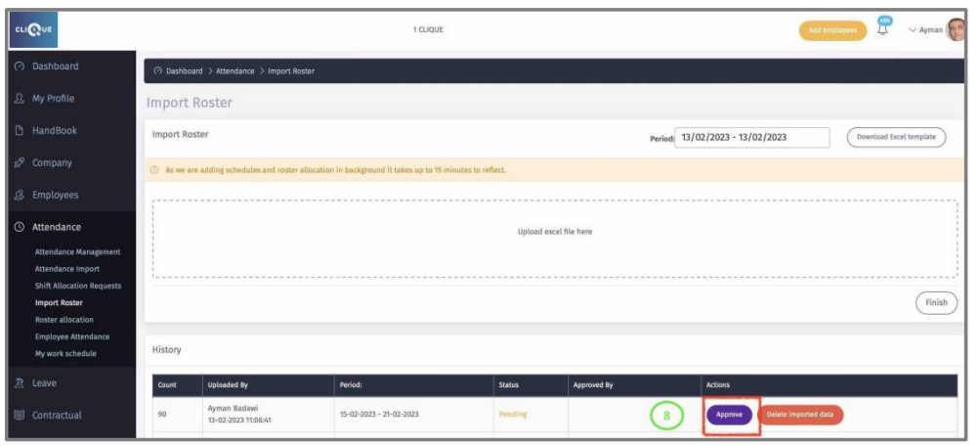This screenshot has height=446, width=980.
Task: Select Attendance Management submenu item
Action: [78, 252]
